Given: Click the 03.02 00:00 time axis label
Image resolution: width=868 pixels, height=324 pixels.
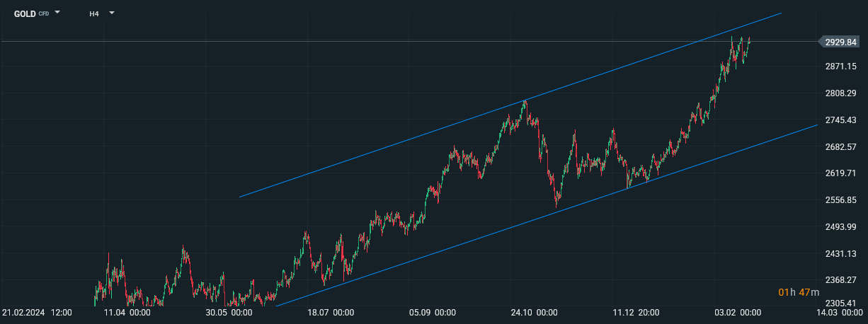Looking at the screenshot, I should click(738, 312).
